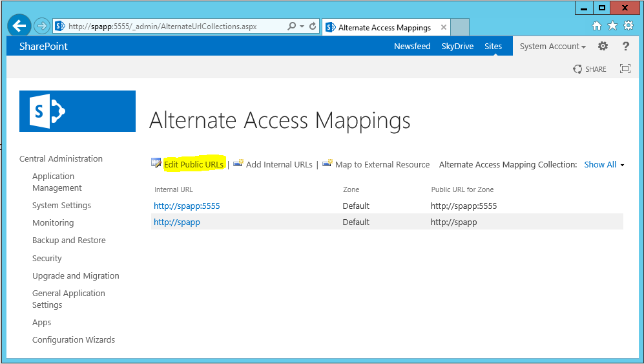Viewport: 644px width, 364px height.
Task: Open Apps in sidebar
Action: coord(41,323)
